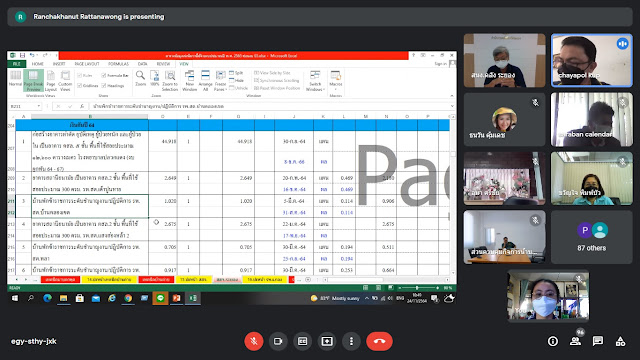Click Sign in in Excel
The image size is (640, 360).
click(x=440, y=64)
